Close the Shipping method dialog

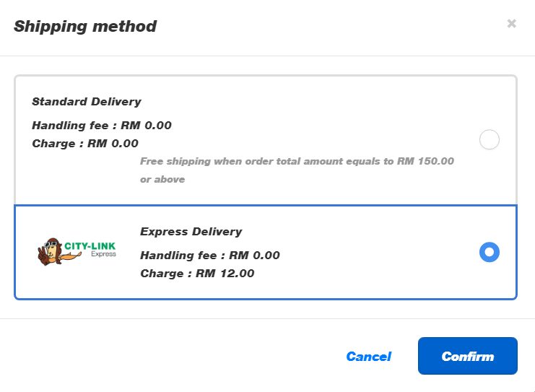point(511,24)
